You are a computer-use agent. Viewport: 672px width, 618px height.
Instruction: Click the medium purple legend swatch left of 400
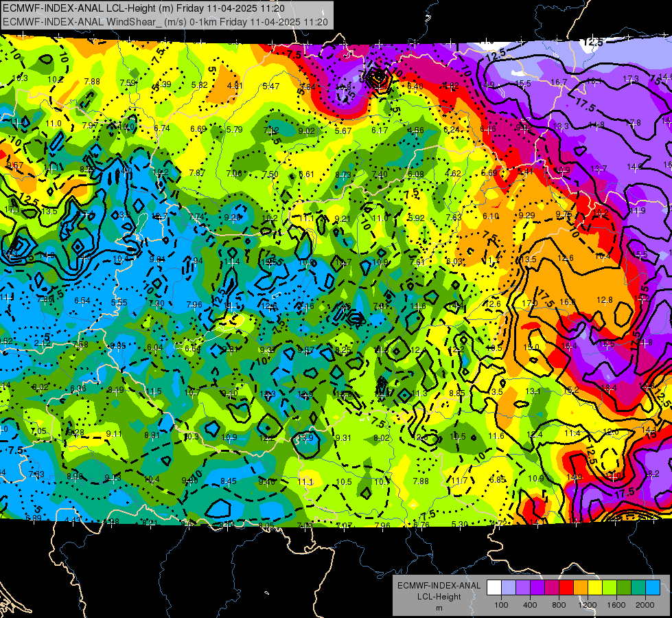pos(523,588)
